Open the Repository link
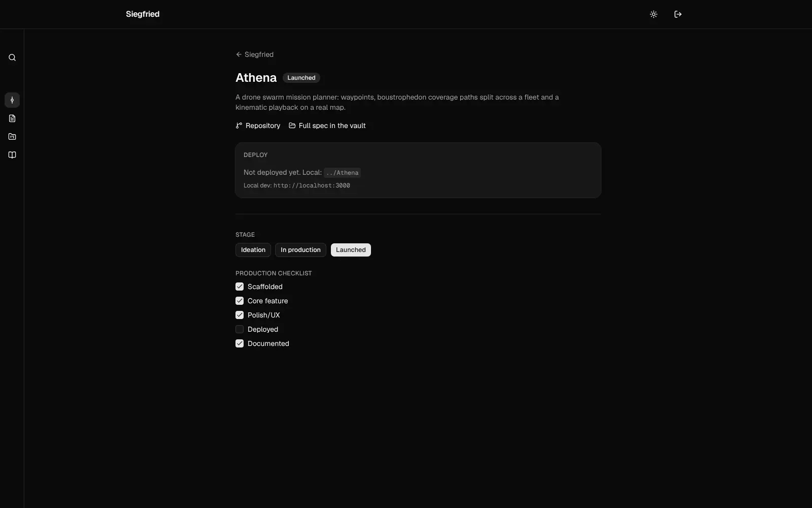812x508 pixels. 258,125
